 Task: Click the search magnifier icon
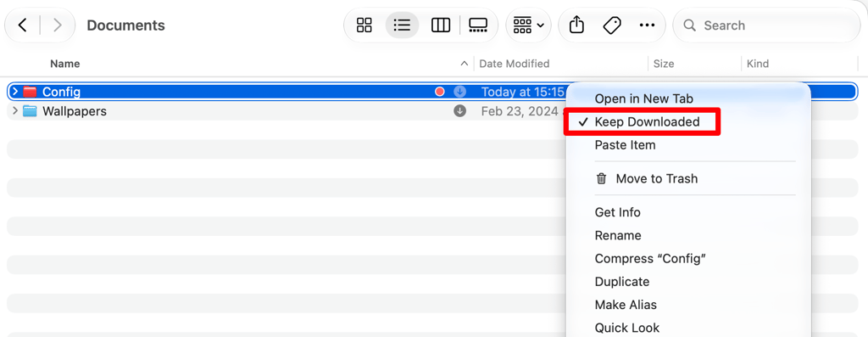tap(689, 25)
